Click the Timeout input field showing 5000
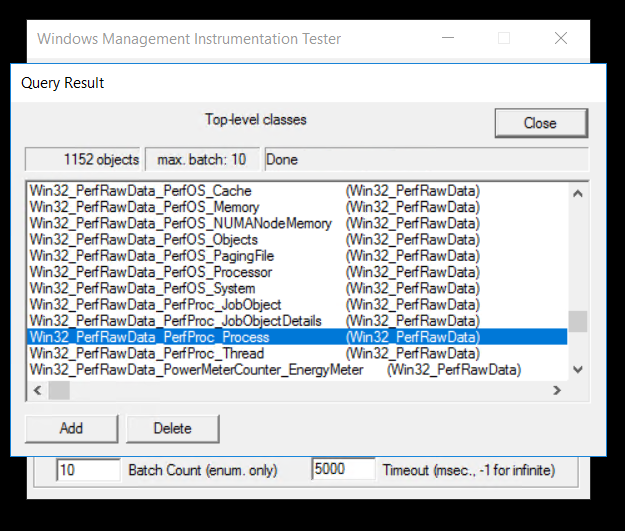Image resolution: width=625 pixels, height=531 pixels. point(343,469)
